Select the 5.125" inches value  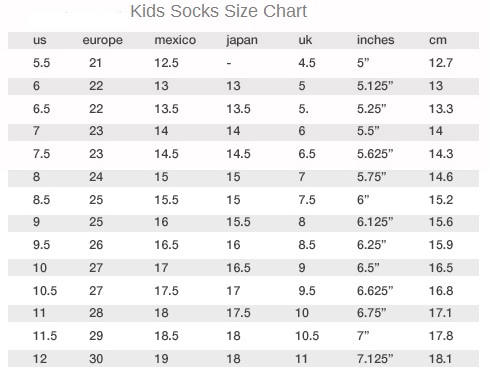(375, 86)
